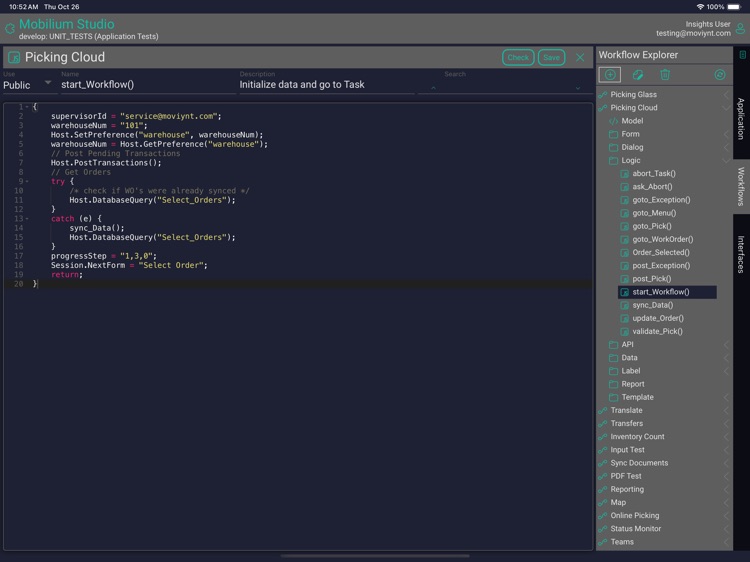The width and height of the screenshot is (750, 562).
Task: Switch to the Application side tab
Action: (x=741, y=119)
